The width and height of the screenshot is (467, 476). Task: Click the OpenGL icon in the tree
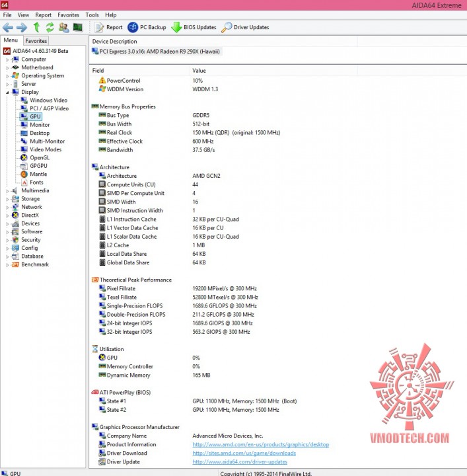24,157
